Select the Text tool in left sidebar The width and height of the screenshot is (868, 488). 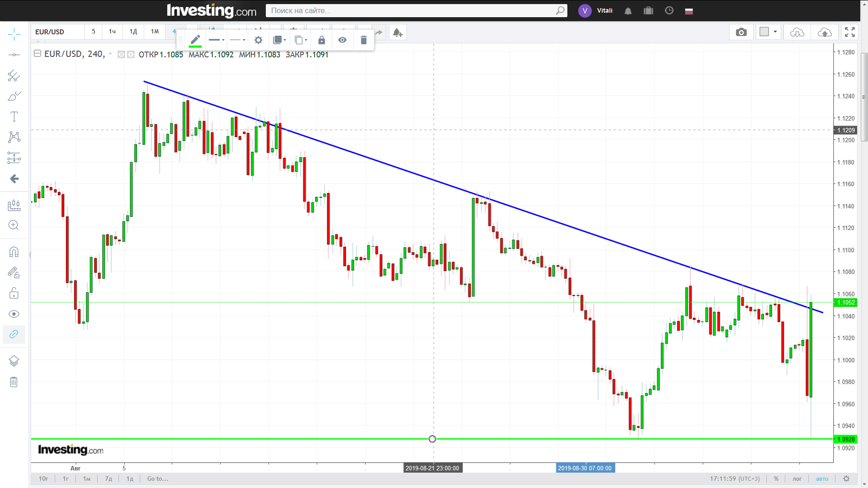[x=14, y=117]
